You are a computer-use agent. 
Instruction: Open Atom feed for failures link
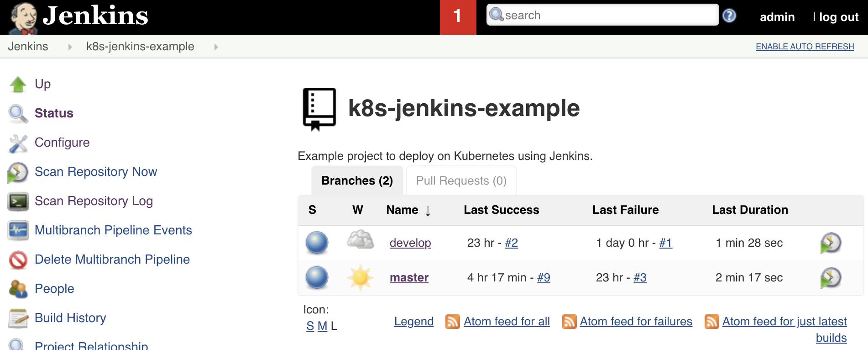click(x=636, y=322)
